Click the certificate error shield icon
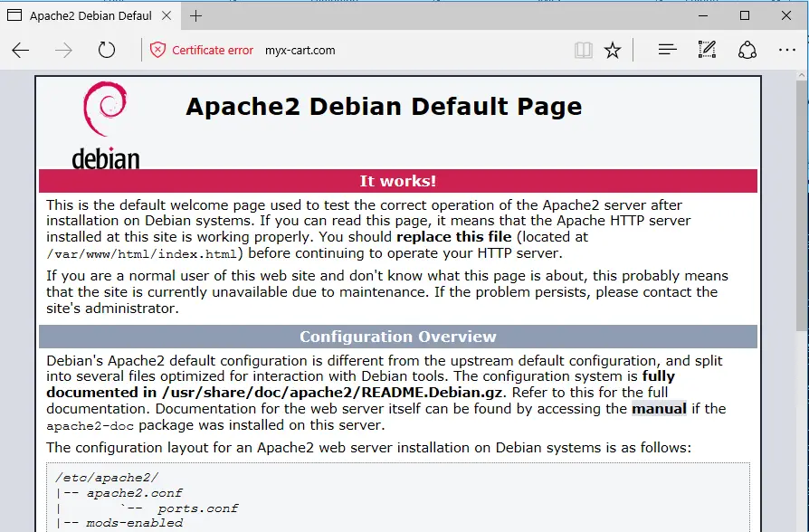This screenshot has width=809, height=532. [157, 50]
